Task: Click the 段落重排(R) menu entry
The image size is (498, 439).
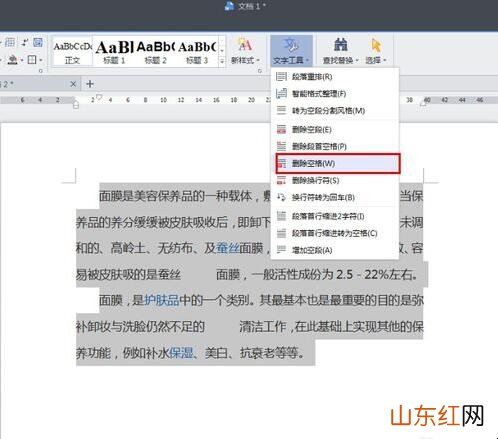Action: pos(335,77)
